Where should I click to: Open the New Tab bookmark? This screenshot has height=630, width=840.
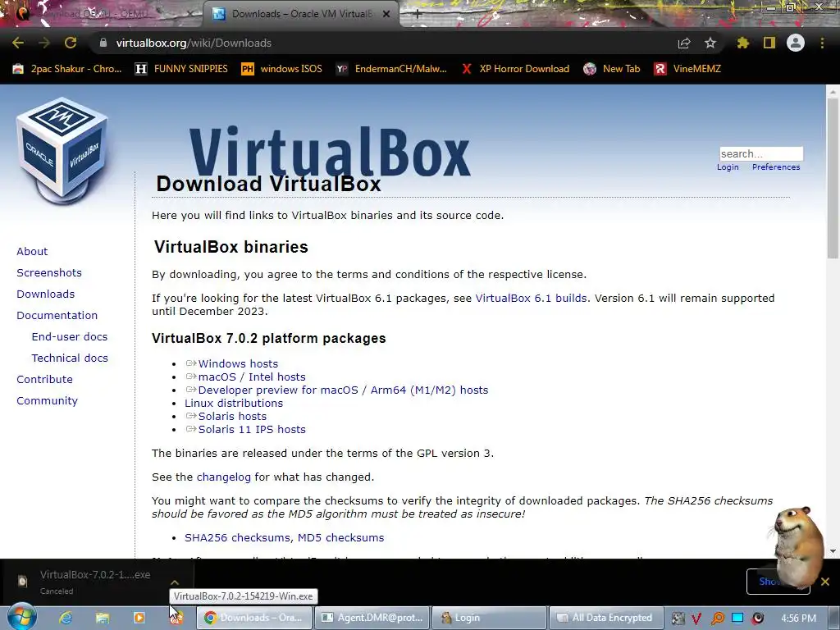612,69
